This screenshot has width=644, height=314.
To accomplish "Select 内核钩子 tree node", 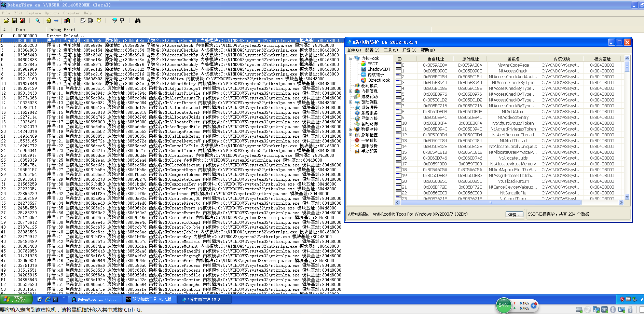I will (376, 75).
